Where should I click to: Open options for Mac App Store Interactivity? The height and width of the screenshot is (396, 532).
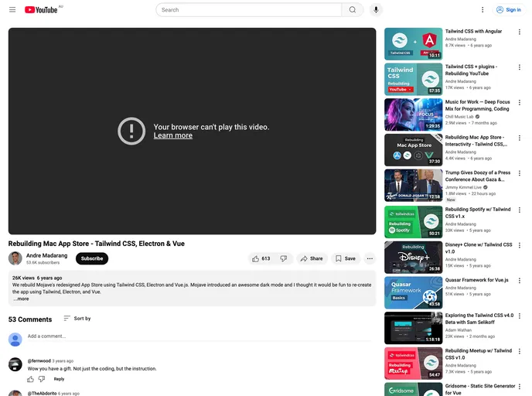point(520,138)
